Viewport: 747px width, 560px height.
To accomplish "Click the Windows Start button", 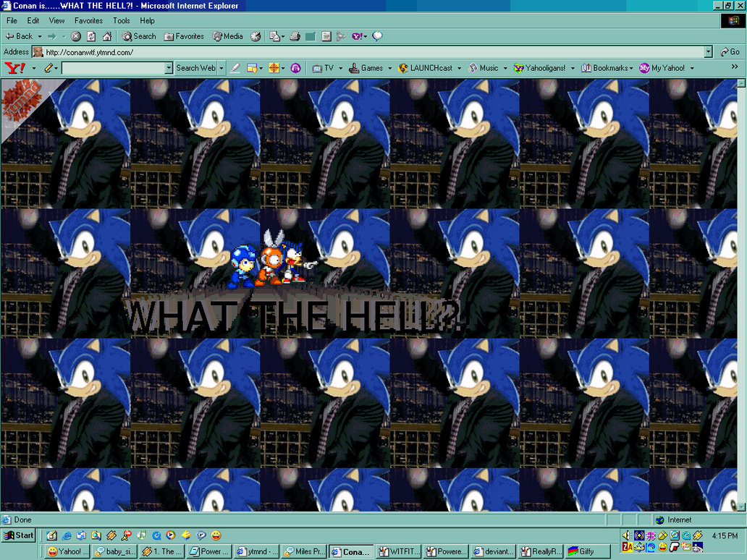I will coord(19,535).
